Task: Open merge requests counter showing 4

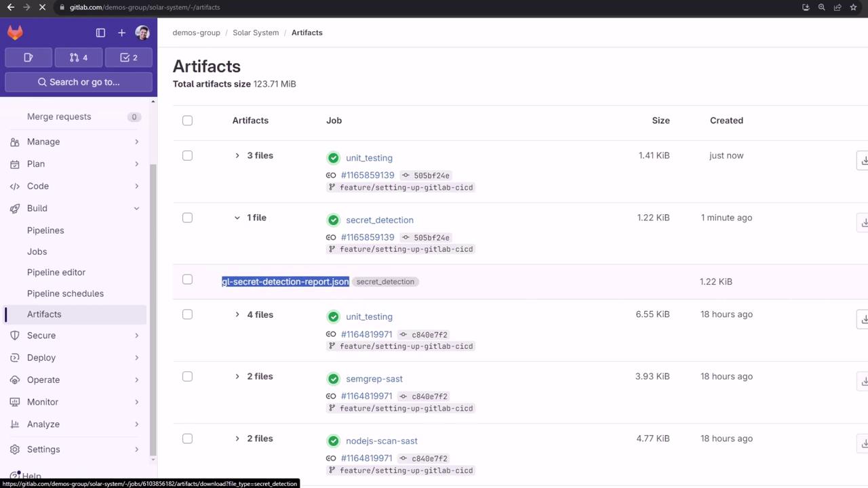Action: pyautogui.click(x=79, y=58)
